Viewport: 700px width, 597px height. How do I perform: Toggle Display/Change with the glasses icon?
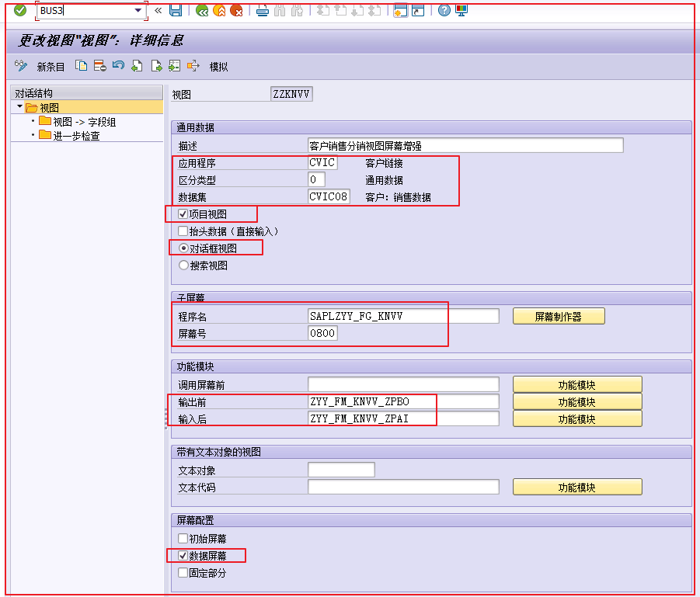(x=19, y=66)
